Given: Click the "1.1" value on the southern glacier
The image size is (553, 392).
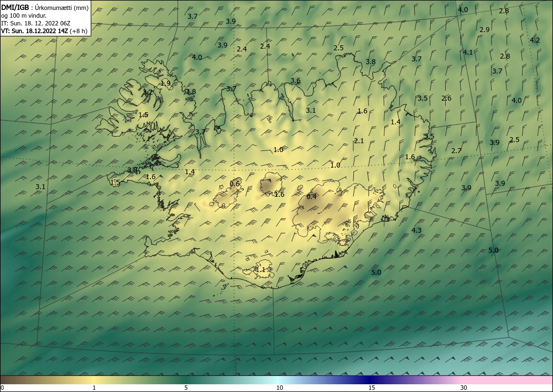Looking at the screenshot, I should [260, 270].
